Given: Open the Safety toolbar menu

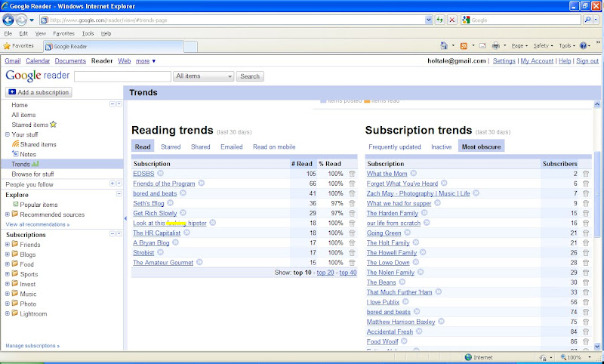Looking at the screenshot, I should [543, 46].
